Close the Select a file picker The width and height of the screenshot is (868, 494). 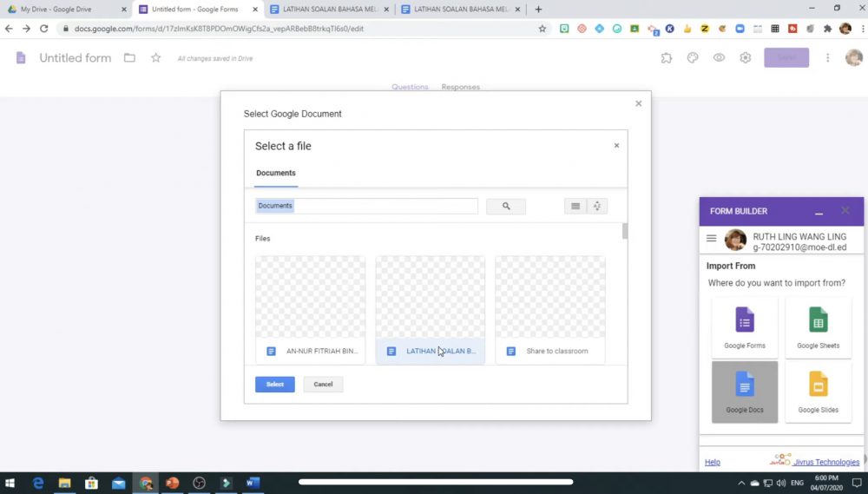616,146
